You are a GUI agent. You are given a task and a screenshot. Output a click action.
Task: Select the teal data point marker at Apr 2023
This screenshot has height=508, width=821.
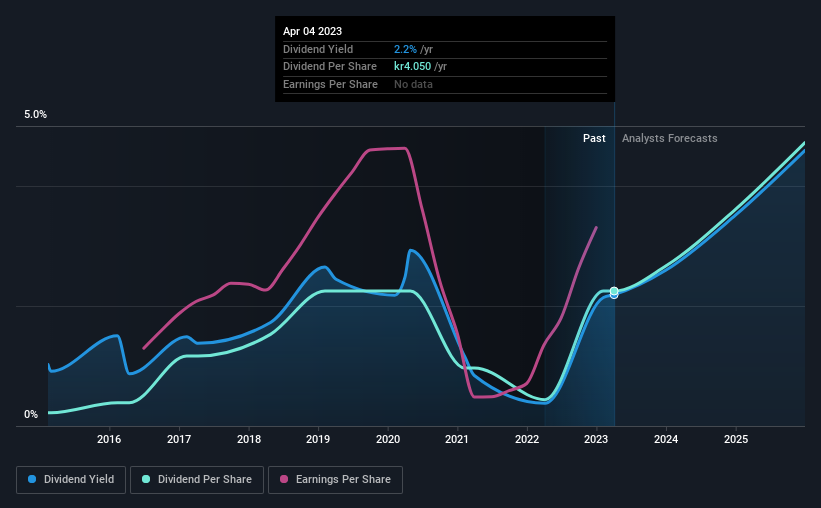(614, 291)
